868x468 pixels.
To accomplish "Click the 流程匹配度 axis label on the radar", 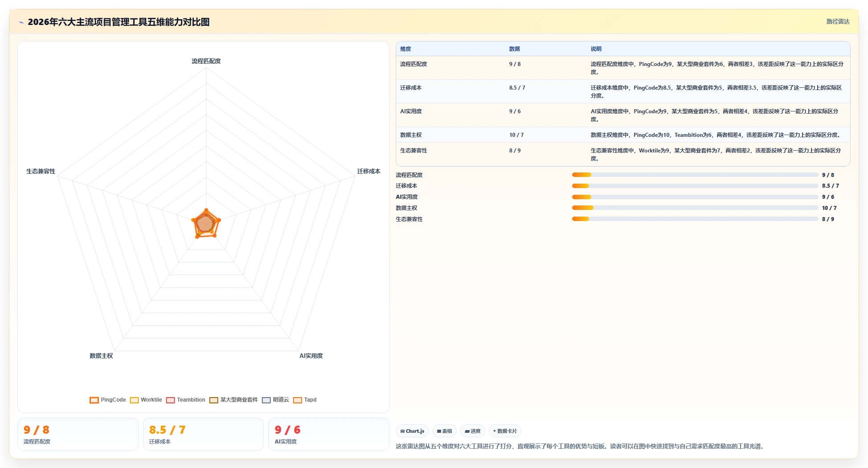I will pyautogui.click(x=206, y=61).
